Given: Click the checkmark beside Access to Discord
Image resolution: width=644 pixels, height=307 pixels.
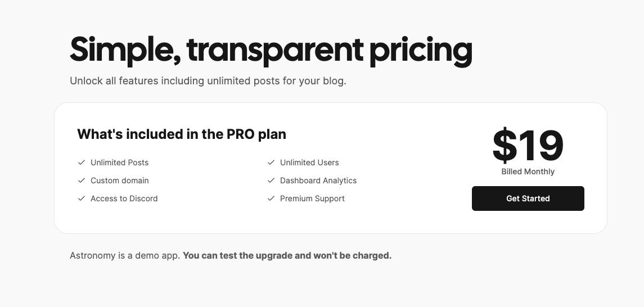Looking at the screenshot, I should click(x=82, y=198).
